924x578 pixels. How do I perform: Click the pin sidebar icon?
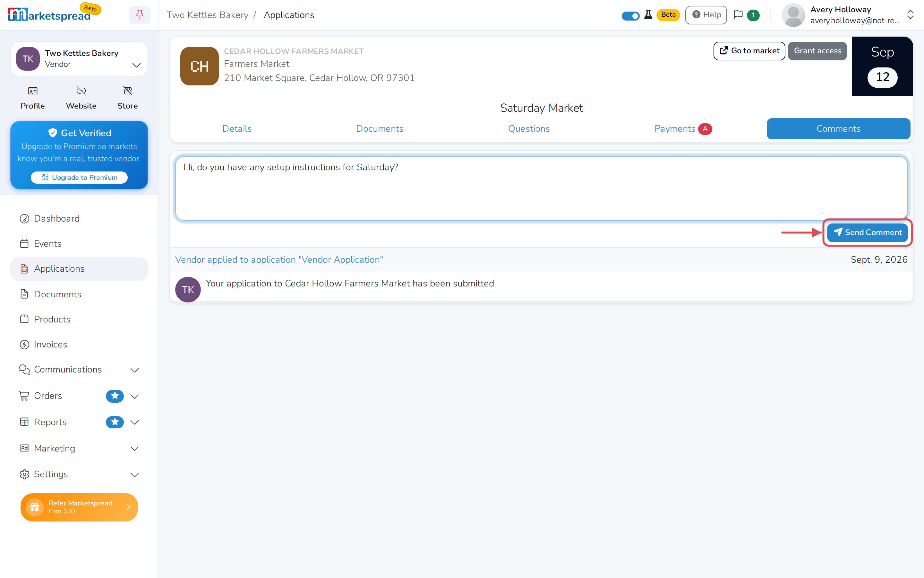[140, 15]
